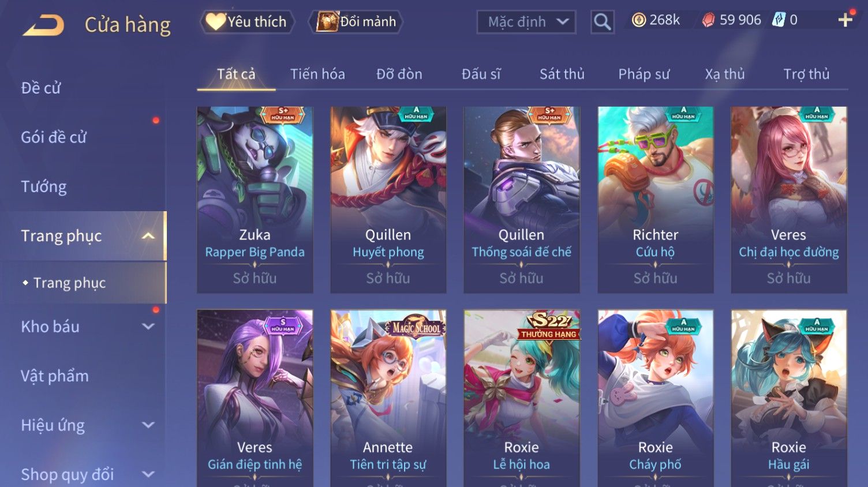Open Tướng in the sidebar
This screenshot has height=487, width=868.
44,186
